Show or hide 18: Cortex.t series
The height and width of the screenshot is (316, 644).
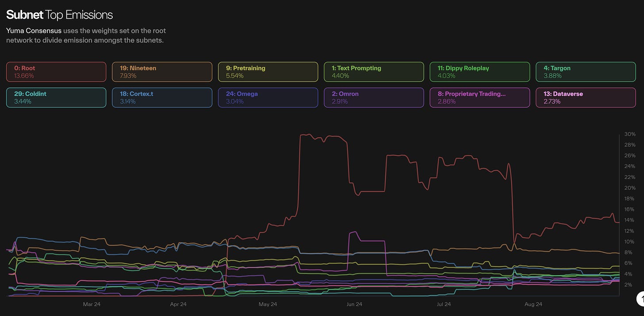point(162,97)
